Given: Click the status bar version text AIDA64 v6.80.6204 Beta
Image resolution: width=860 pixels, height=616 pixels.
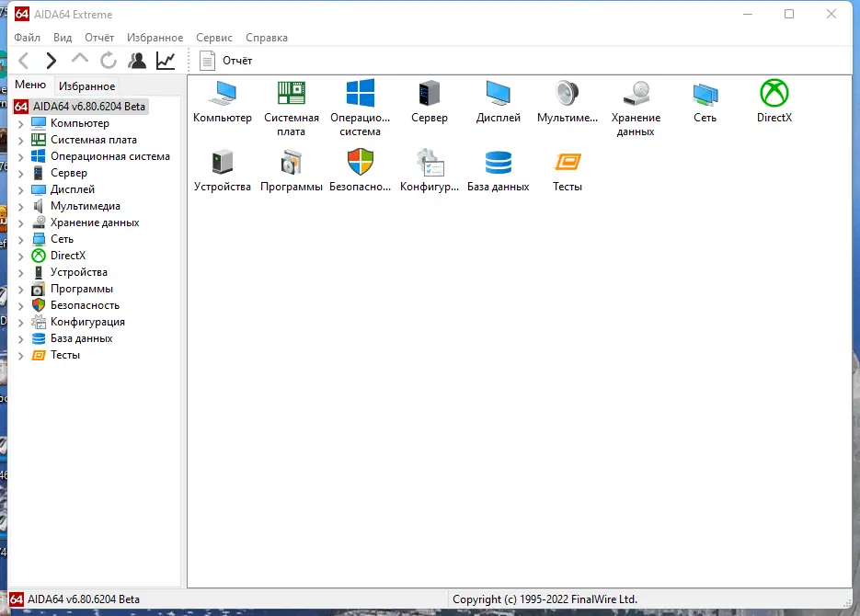Looking at the screenshot, I should pyautogui.click(x=84, y=599).
